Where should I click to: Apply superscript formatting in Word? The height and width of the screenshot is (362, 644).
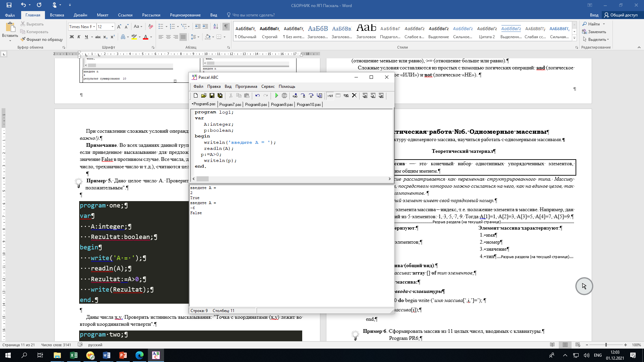tap(113, 37)
